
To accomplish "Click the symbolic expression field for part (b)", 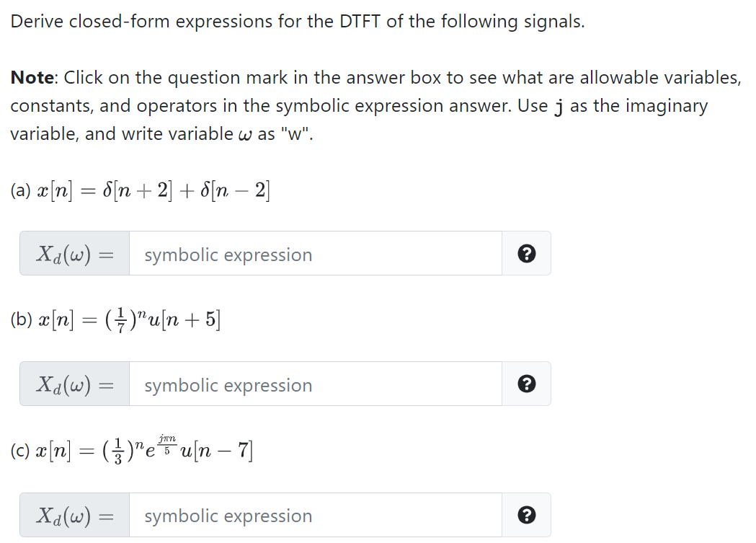I will coord(315,384).
